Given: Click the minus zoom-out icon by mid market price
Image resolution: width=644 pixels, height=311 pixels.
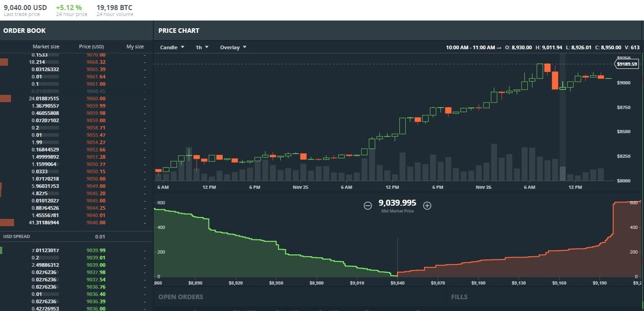Looking at the screenshot, I should coord(367,206).
